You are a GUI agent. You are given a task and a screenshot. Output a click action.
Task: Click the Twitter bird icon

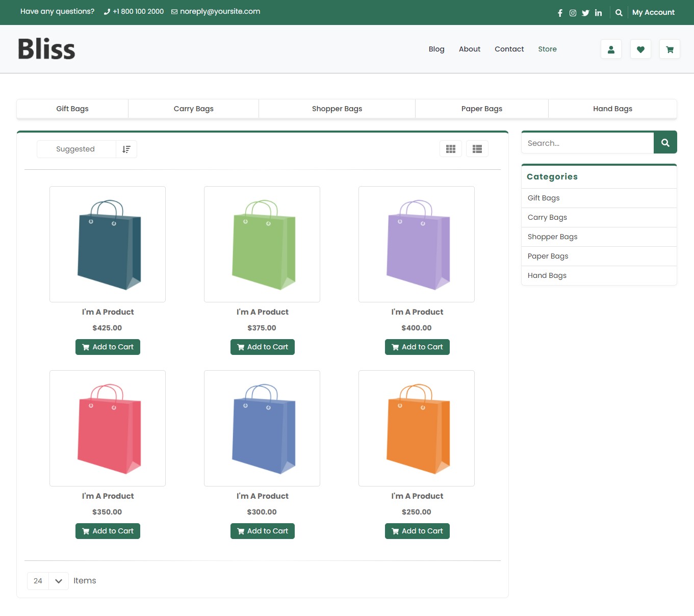(585, 13)
